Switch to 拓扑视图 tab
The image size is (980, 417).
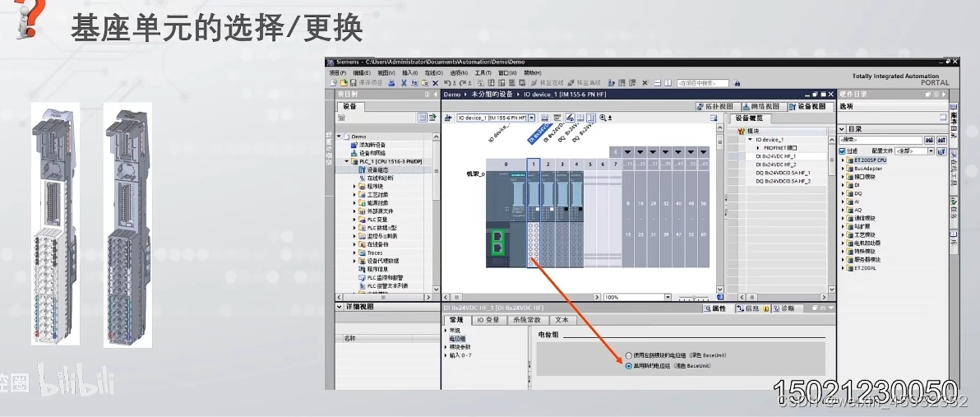pyautogui.click(x=719, y=106)
